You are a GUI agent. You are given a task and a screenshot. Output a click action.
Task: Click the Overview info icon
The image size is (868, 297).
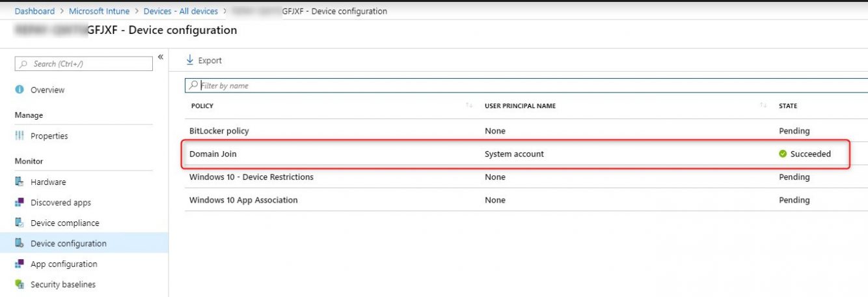coord(20,90)
